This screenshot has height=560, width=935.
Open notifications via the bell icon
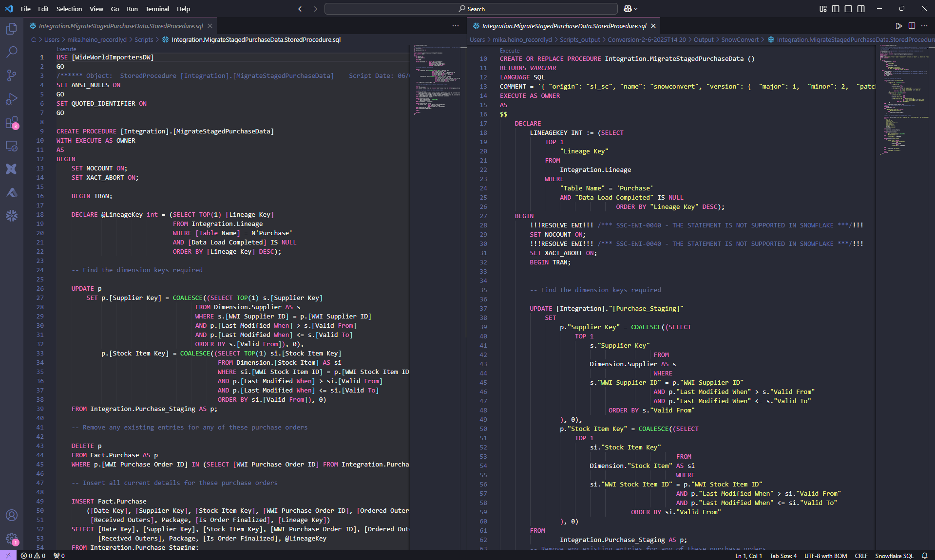click(925, 556)
